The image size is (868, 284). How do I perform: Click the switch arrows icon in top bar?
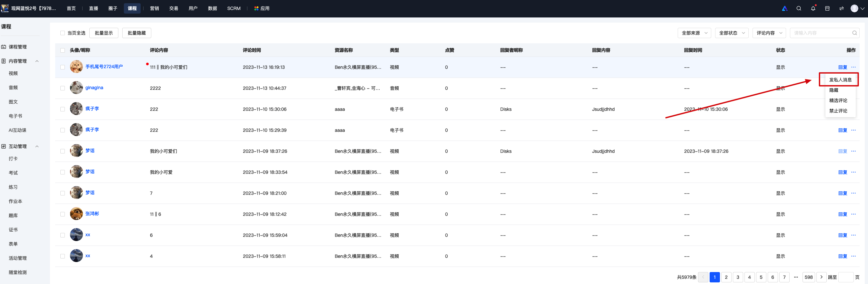pos(841,8)
